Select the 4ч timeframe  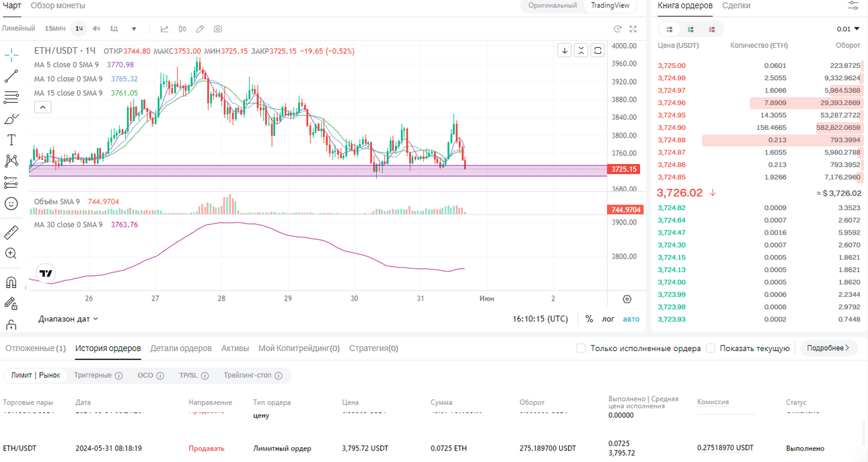[96, 29]
